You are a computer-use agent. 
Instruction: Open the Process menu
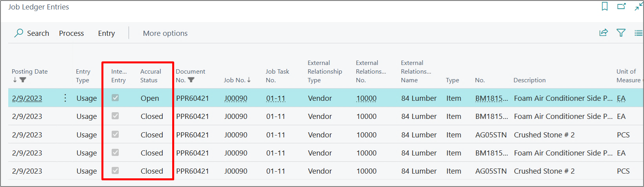tap(71, 33)
